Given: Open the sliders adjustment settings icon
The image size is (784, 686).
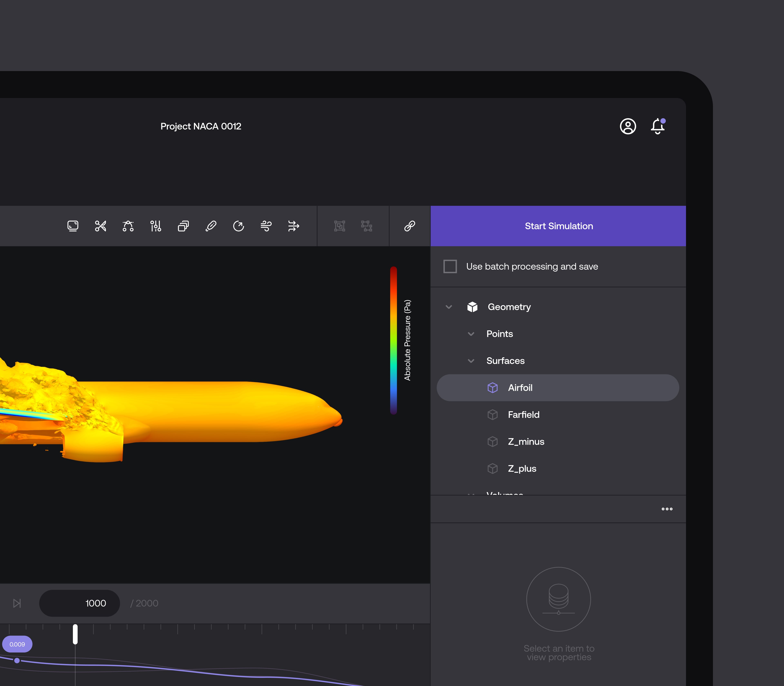Looking at the screenshot, I should pyautogui.click(x=155, y=226).
